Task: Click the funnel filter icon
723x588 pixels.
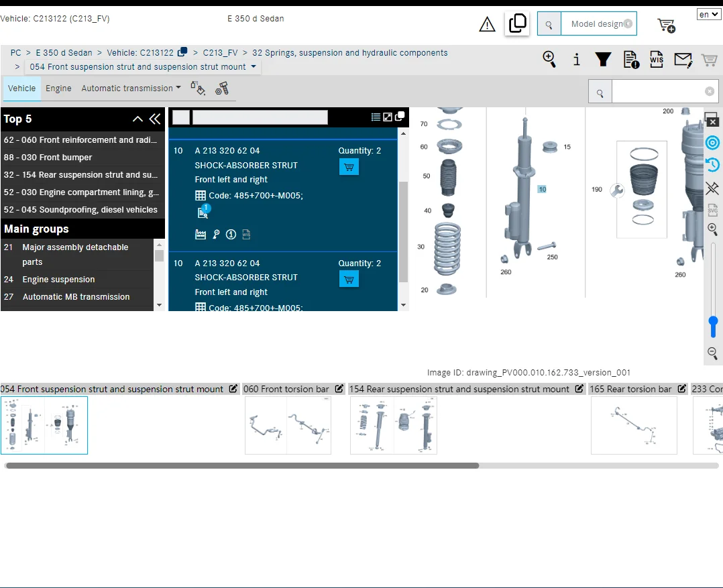Action: click(x=603, y=60)
